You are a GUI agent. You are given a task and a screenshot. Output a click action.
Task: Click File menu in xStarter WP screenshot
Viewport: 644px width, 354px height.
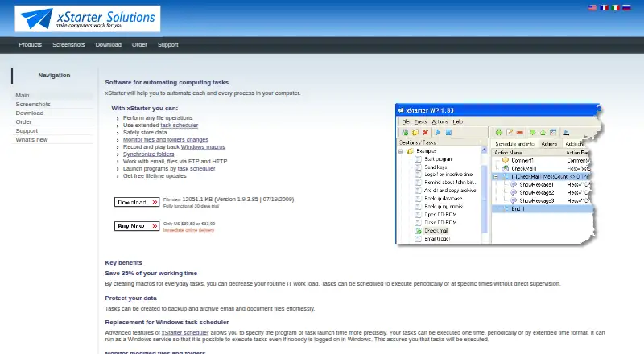pos(406,122)
